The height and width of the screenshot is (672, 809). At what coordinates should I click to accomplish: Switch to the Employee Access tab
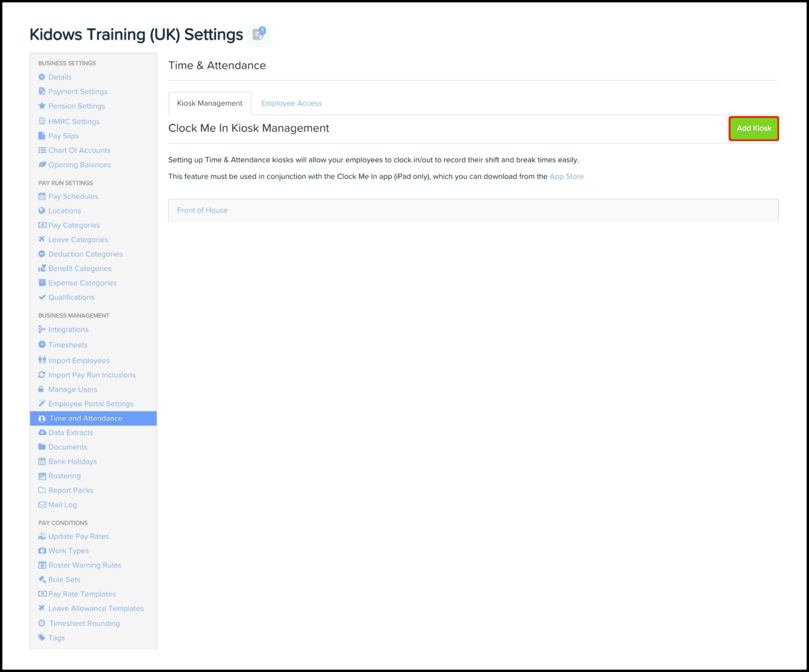[x=291, y=103]
